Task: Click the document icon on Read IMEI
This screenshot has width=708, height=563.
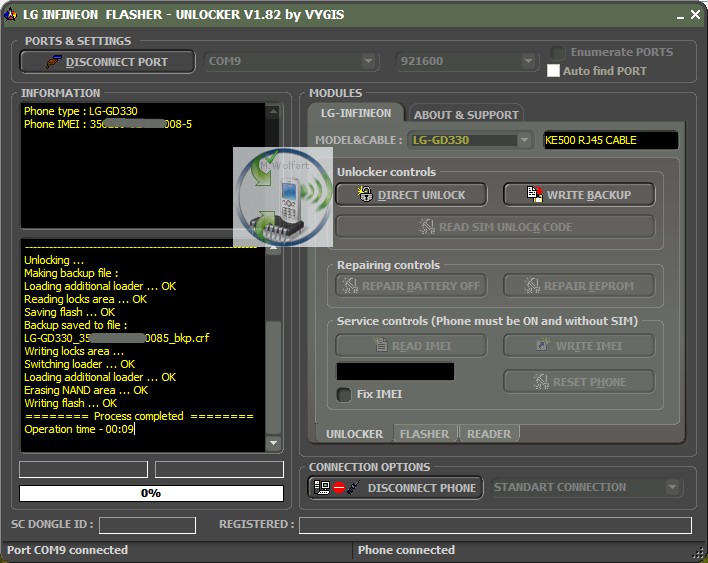Action: pyautogui.click(x=380, y=344)
